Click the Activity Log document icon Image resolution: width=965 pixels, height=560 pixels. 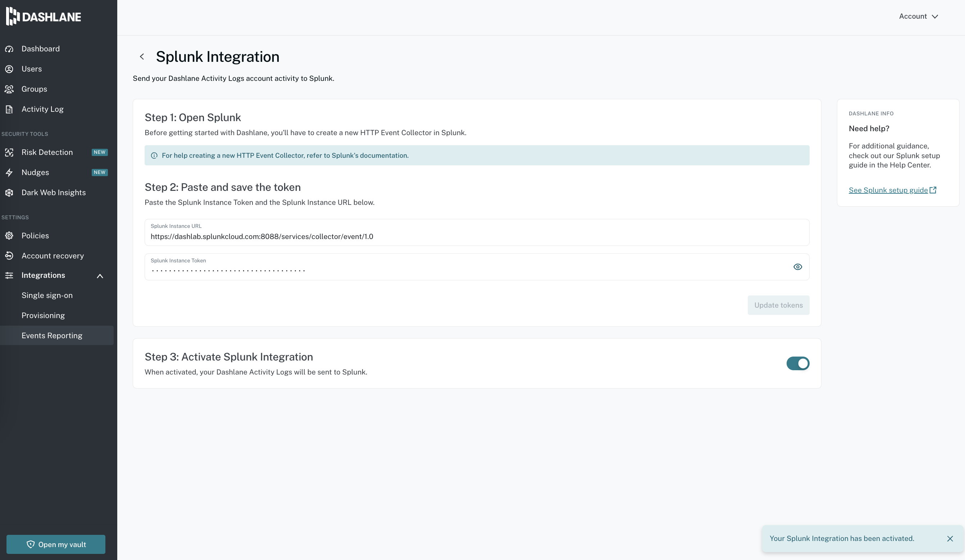click(9, 110)
